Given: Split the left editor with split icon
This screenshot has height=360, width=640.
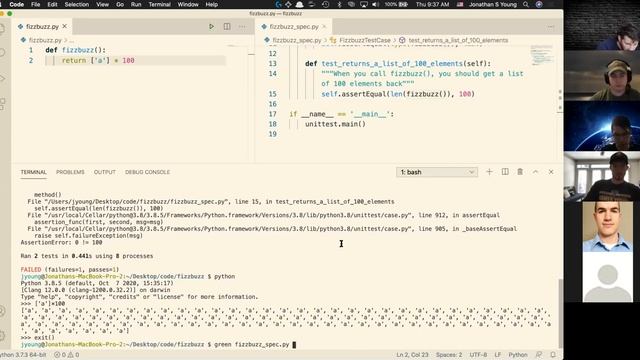Looking at the screenshot, I should (x=227, y=27).
